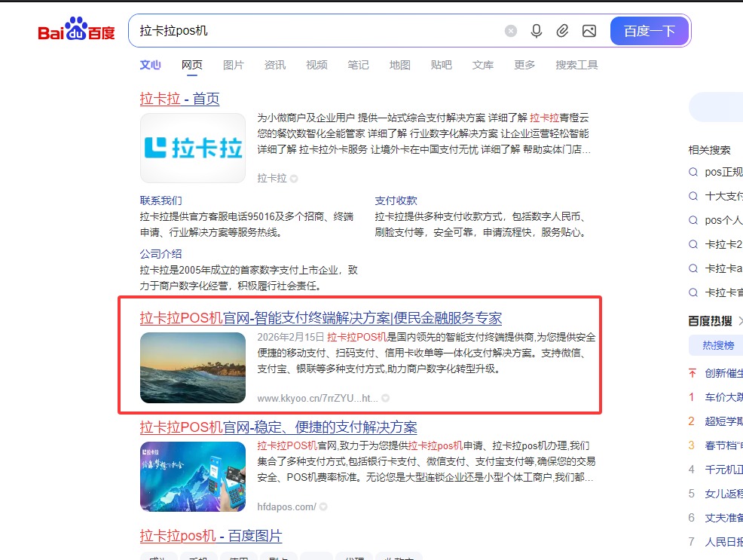Open the 支付收款 link
Image resolution: width=743 pixels, height=560 pixels.
click(399, 200)
